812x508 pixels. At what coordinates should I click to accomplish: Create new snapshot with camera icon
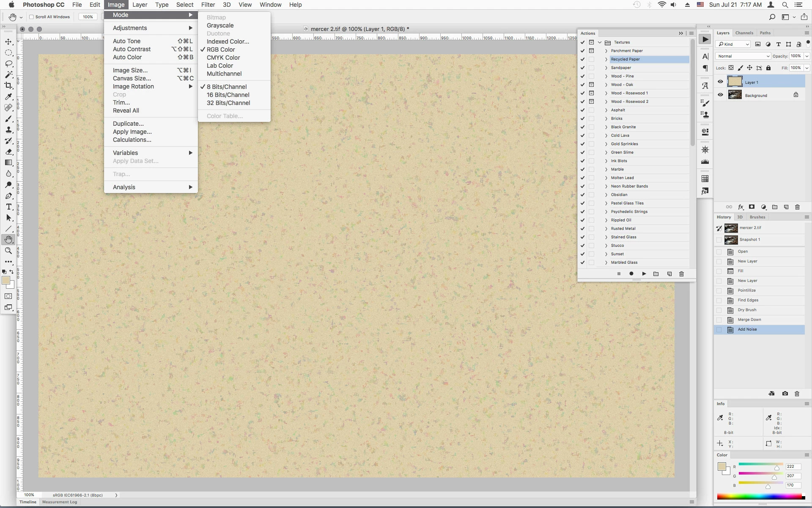[785, 394]
